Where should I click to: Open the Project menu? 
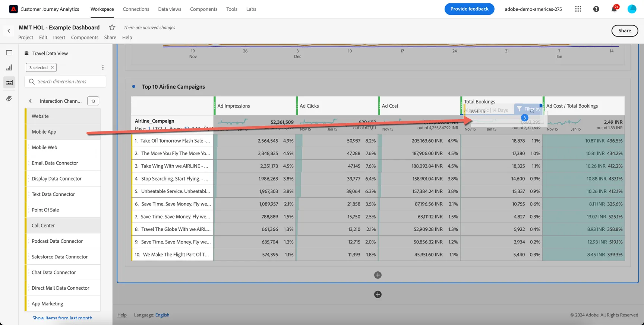[x=26, y=37]
